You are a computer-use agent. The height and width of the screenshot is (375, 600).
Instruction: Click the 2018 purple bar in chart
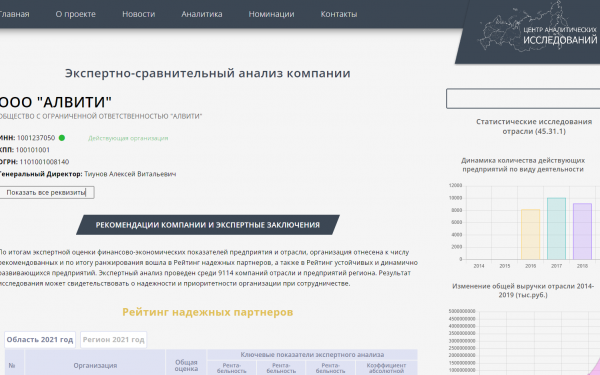(582, 231)
